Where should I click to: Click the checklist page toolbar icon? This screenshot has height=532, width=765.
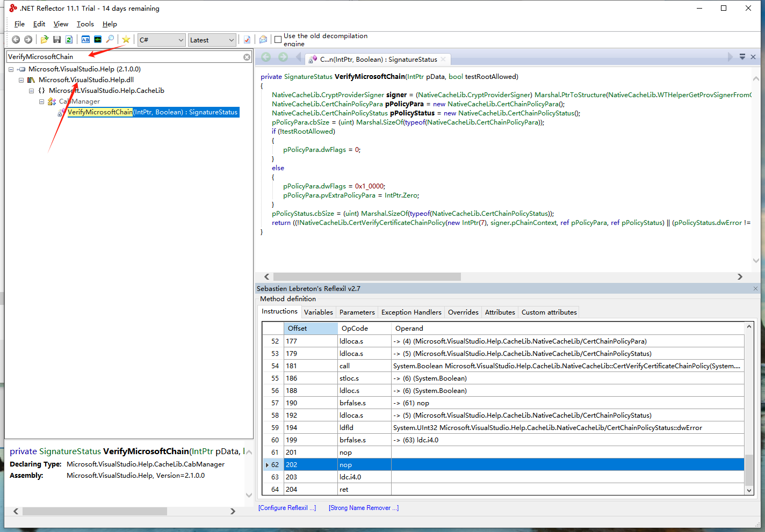click(x=247, y=40)
